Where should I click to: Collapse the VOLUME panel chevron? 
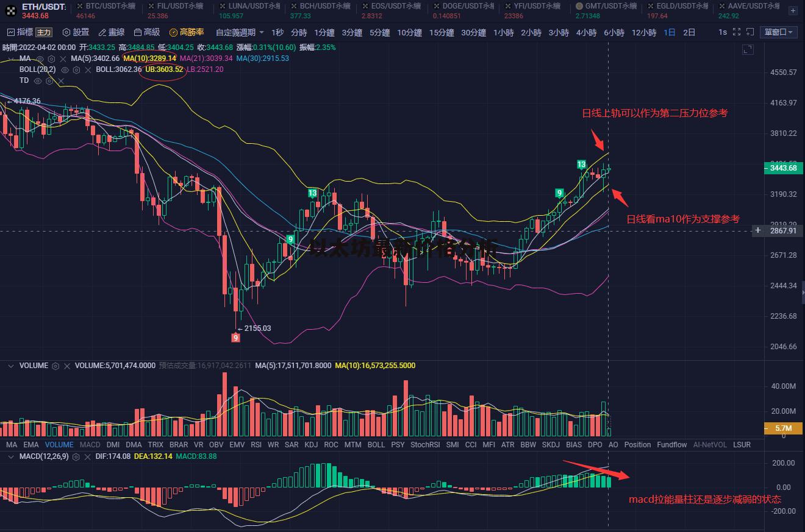tap(10, 366)
